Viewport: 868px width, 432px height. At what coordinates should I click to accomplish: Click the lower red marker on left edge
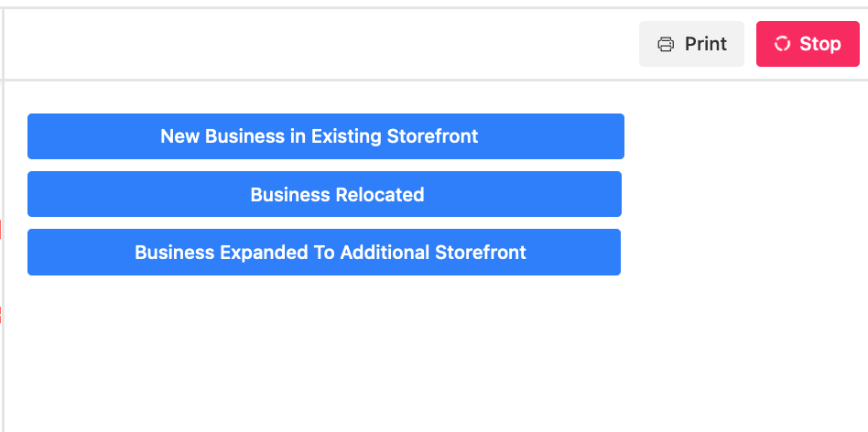click(1, 315)
